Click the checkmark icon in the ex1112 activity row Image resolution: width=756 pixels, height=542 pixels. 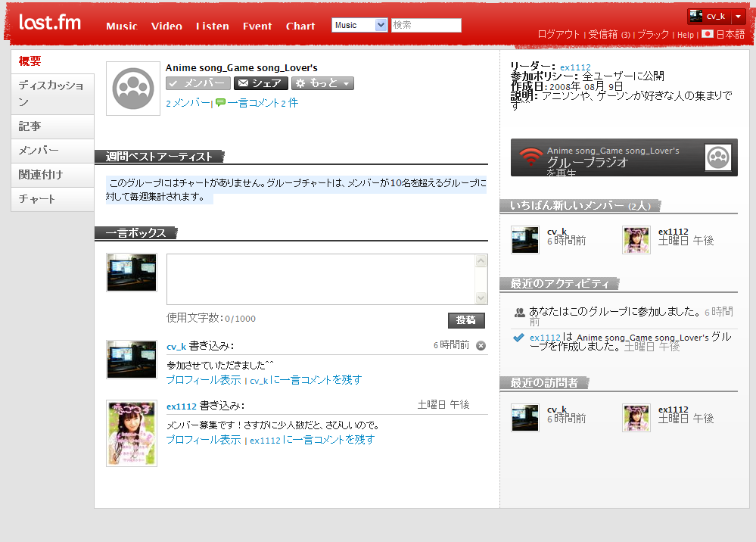519,338
